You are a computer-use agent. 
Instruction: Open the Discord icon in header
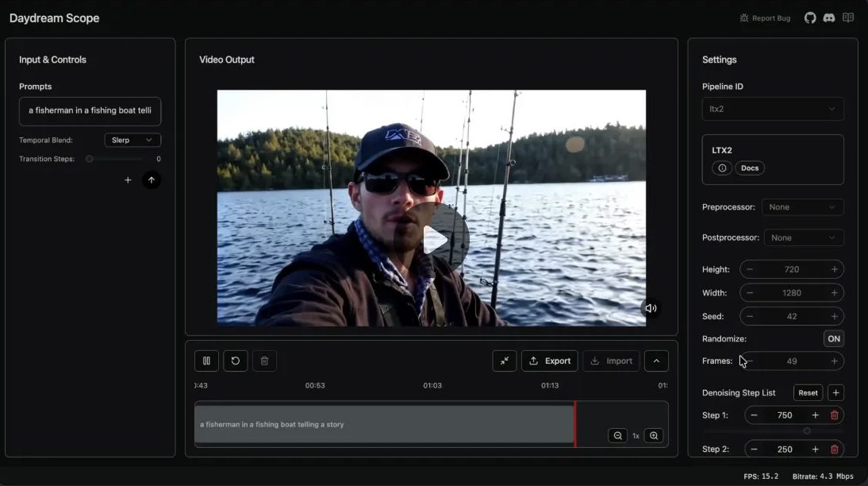click(829, 18)
